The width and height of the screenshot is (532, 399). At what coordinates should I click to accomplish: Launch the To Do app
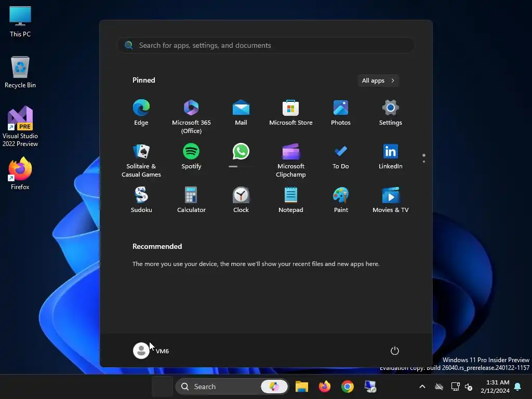(x=341, y=157)
